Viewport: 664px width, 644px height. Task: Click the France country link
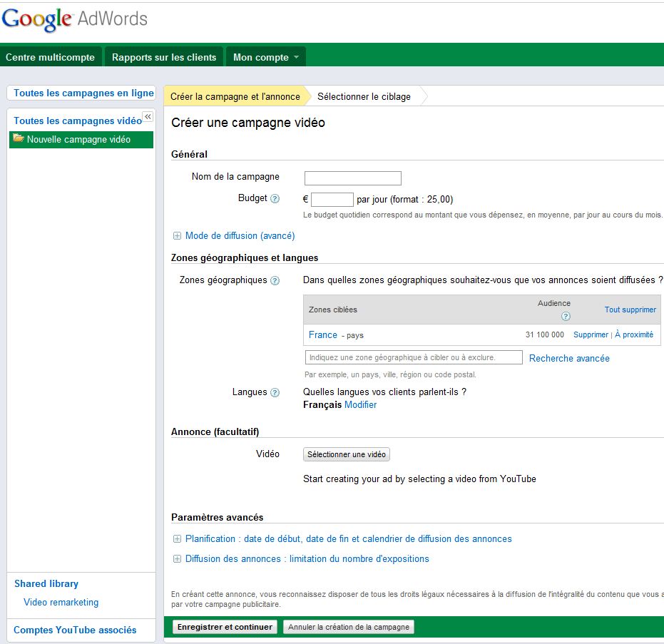(322, 335)
